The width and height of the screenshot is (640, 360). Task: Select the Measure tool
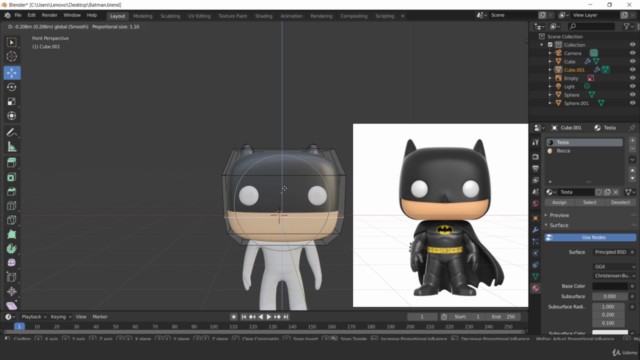point(11,147)
